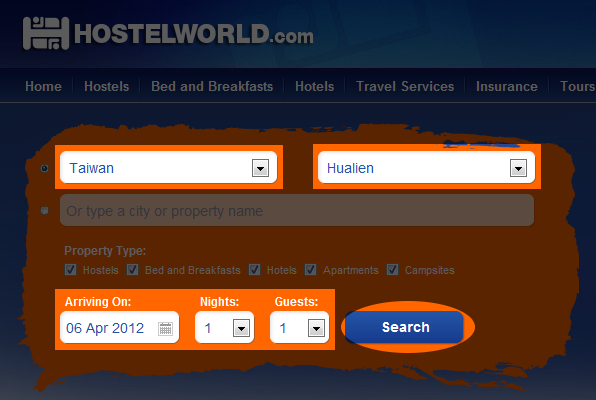Click the Arriving On date field
Image resolution: width=596 pixels, height=400 pixels.
point(119,327)
